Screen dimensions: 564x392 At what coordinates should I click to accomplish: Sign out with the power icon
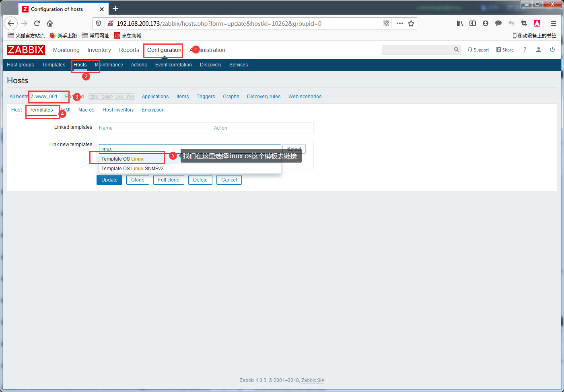pyautogui.click(x=552, y=50)
